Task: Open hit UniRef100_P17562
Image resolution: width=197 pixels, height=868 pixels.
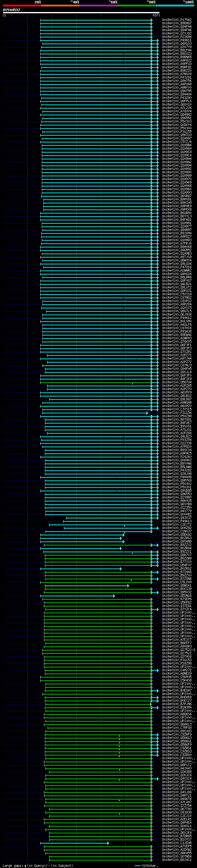Action: point(176,20)
